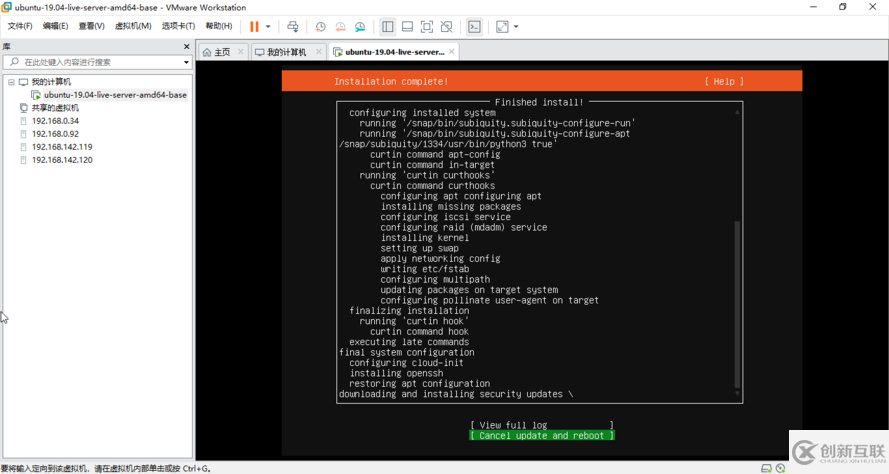The image size is (889, 474).
Task: Open the stretch display dropdown arrow
Action: click(x=516, y=27)
